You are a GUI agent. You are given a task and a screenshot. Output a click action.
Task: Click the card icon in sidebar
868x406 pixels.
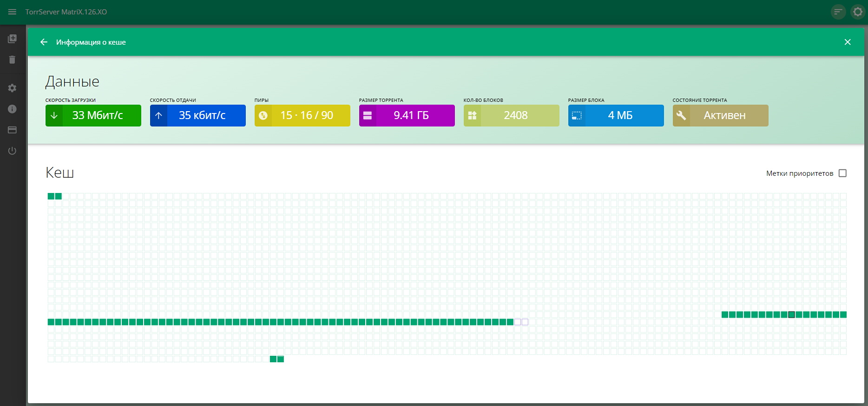point(12,130)
